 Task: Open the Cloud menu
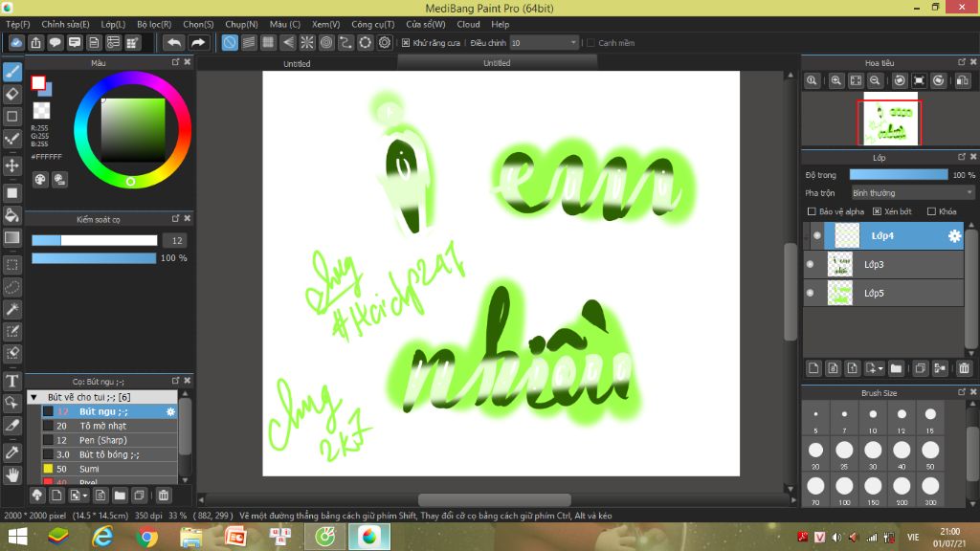[x=468, y=24]
